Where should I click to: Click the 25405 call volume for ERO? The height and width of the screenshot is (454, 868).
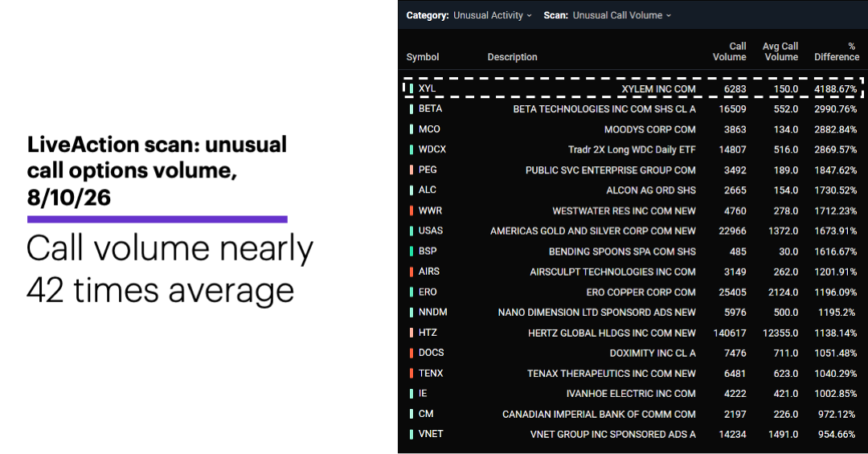732,292
